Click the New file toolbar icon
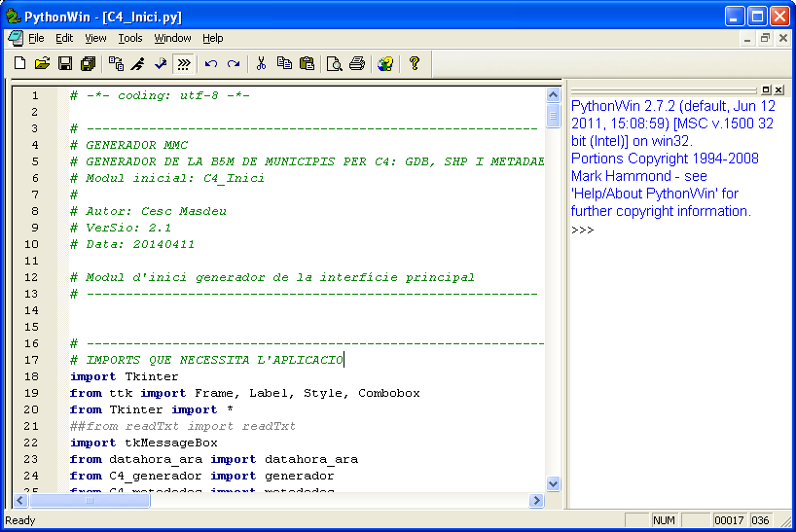796x532 pixels. 19,63
